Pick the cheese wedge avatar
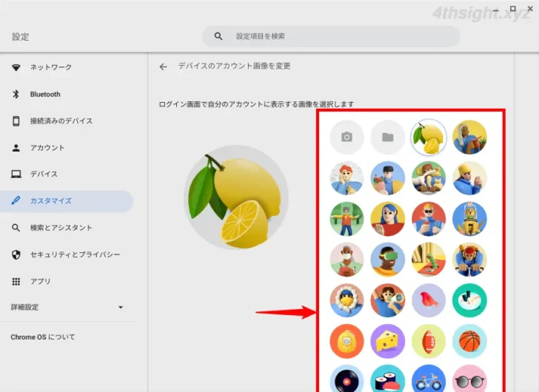This screenshot has width=539, height=392. [x=387, y=342]
